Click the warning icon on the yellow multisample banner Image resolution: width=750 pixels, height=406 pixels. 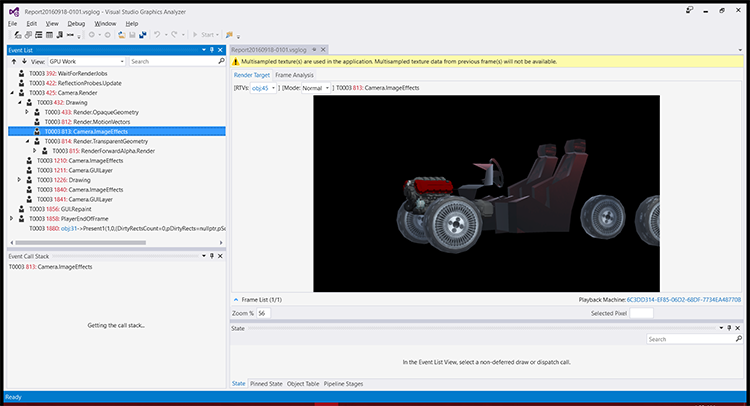coord(235,62)
